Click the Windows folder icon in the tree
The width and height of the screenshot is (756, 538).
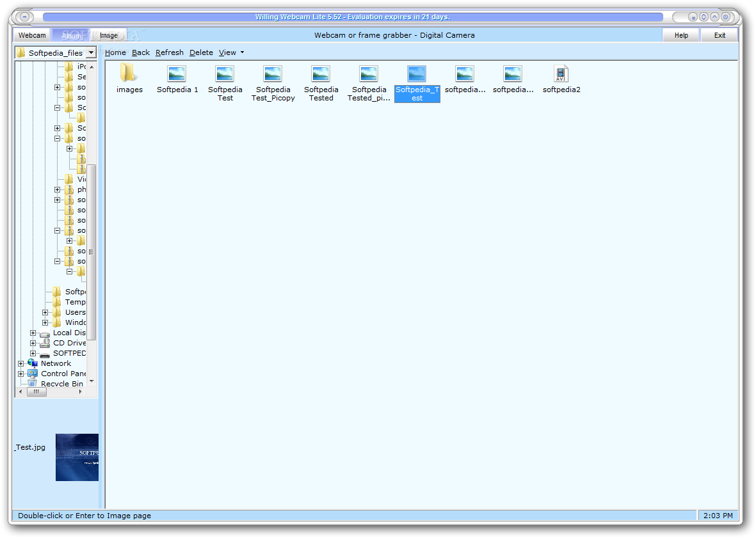point(58,322)
